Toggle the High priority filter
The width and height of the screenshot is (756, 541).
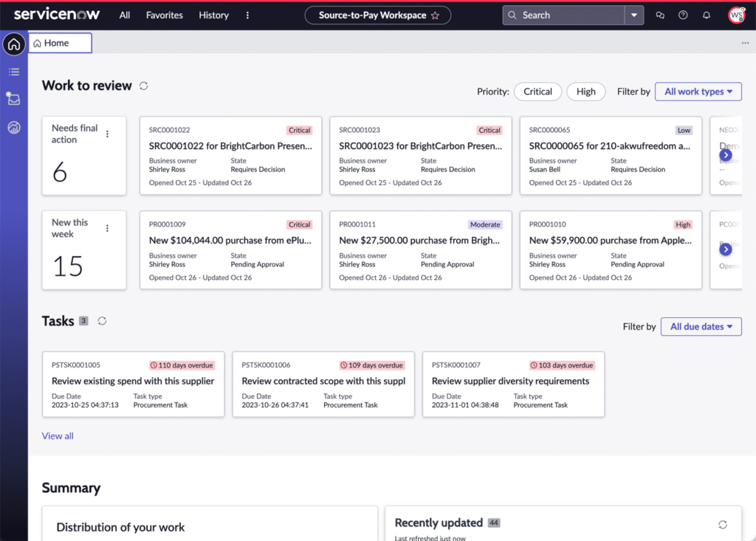tap(586, 92)
